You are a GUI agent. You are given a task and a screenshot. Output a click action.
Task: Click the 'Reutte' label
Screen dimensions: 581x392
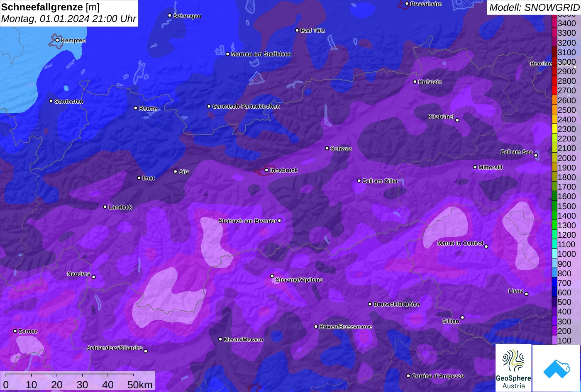coord(148,109)
